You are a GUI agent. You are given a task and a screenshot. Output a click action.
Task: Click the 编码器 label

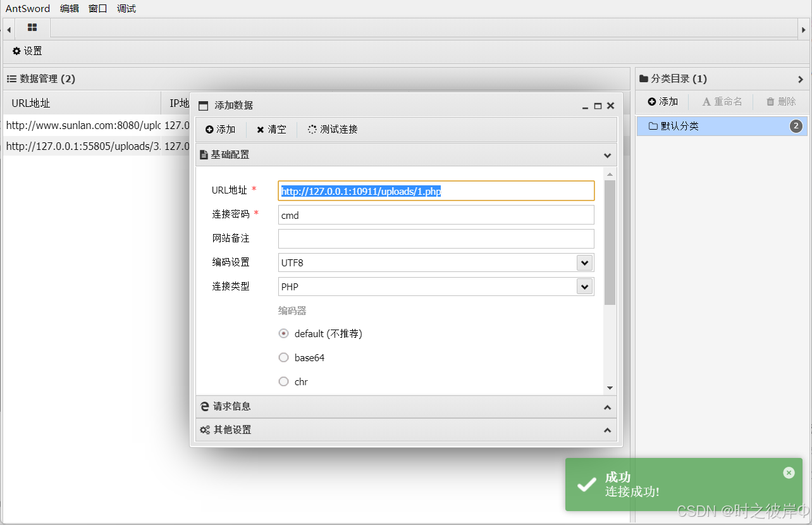tap(292, 311)
